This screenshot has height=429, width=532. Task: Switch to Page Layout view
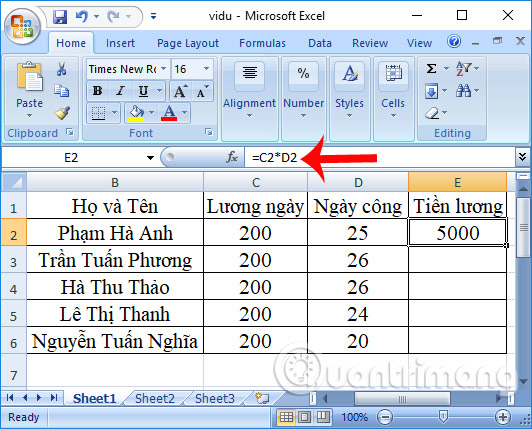pyautogui.click(x=304, y=417)
